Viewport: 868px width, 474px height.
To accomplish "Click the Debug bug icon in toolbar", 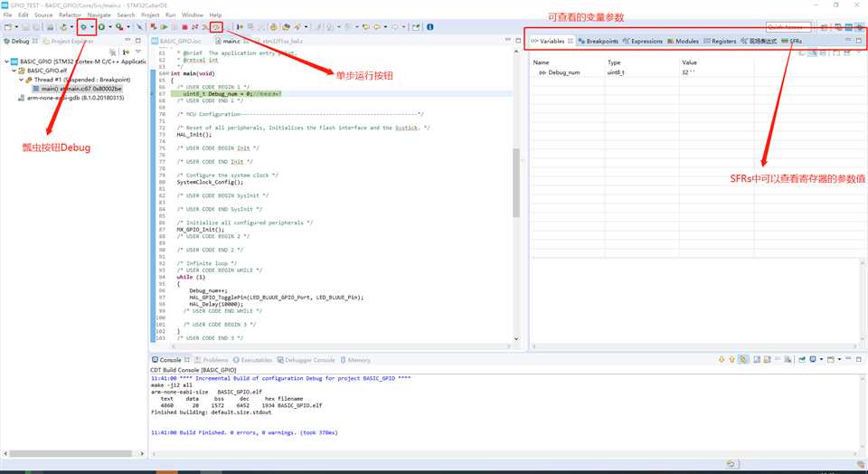I will pyautogui.click(x=83, y=26).
